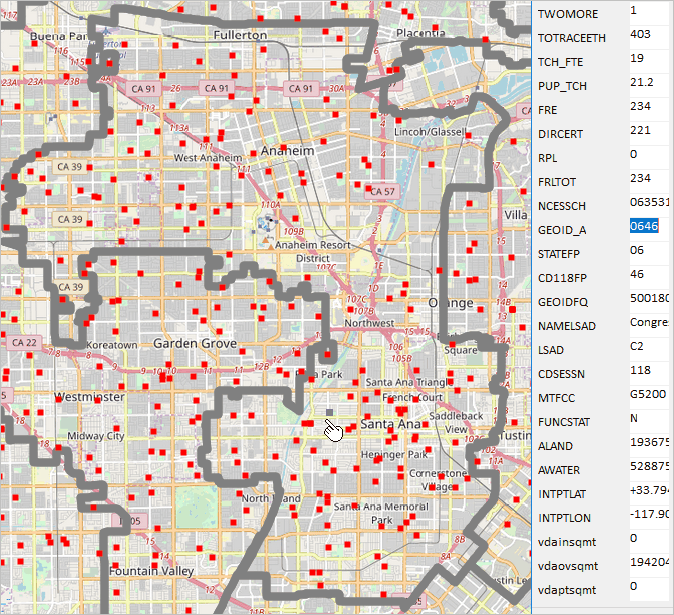This screenshot has width=674, height=615.
Task: Click the orange triangle marker at Anaheim Resort
Action: click(x=271, y=247)
